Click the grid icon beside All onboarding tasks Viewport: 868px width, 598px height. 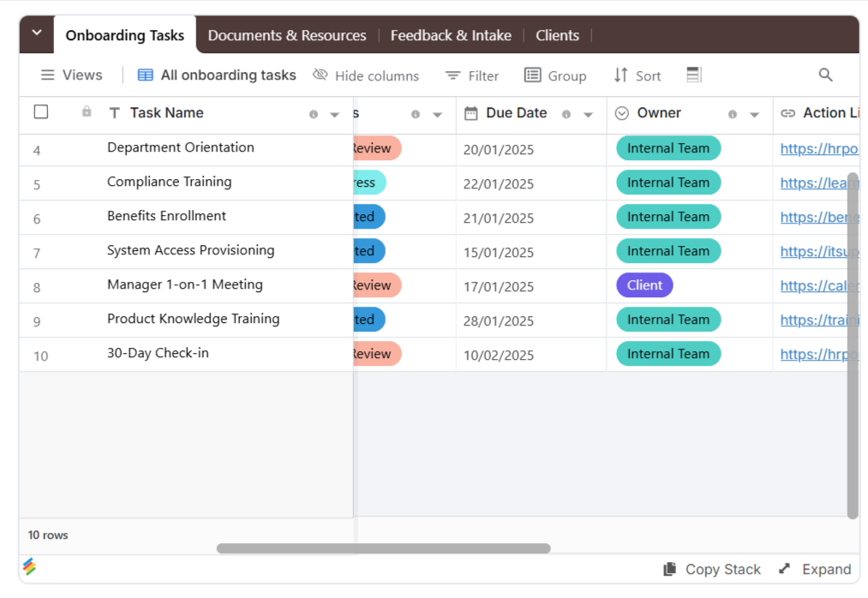pyautogui.click(x=145, y=75)
